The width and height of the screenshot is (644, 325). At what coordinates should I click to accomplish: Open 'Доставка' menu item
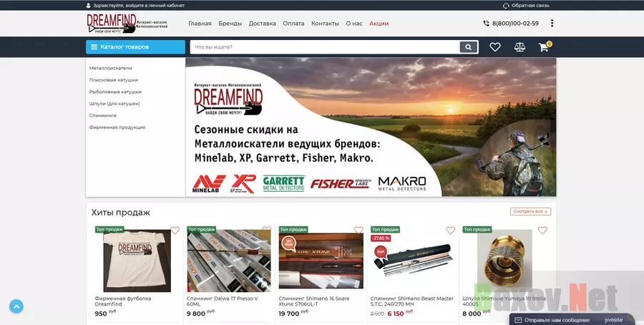click(262, 24)
